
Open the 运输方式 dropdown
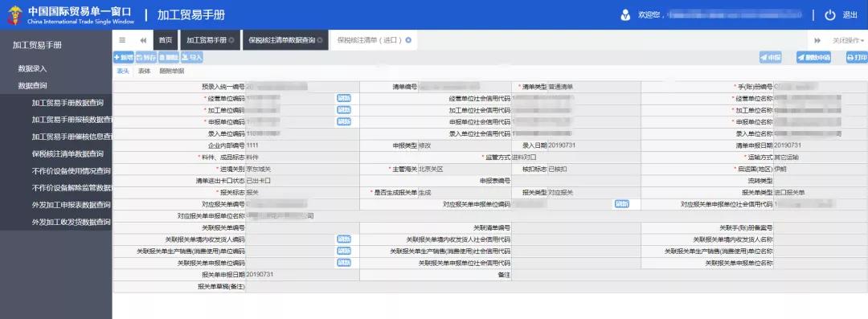(x=821, y=157)
